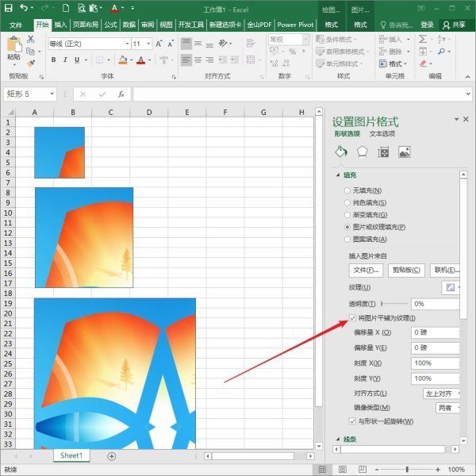
Task: Open the Picture tab icon in format pane
Action: click(x=405, y=152)
